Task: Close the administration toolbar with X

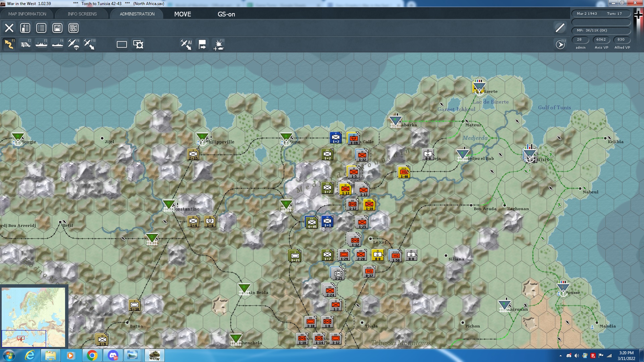Action: (9, 28)
